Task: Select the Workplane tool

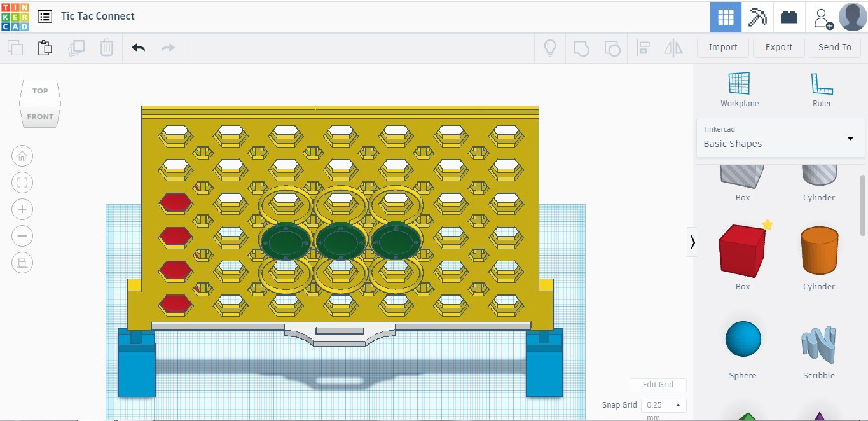Action: [740, 90]
